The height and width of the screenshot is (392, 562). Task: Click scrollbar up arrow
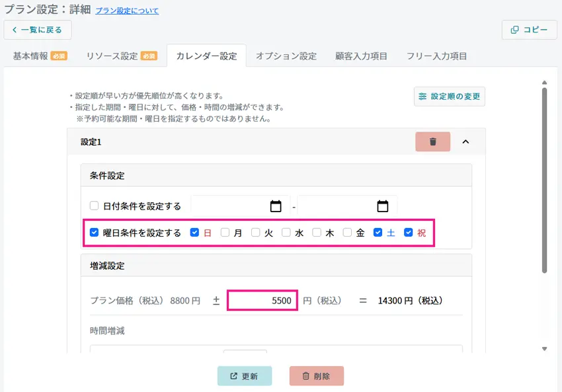pos(544,83)
